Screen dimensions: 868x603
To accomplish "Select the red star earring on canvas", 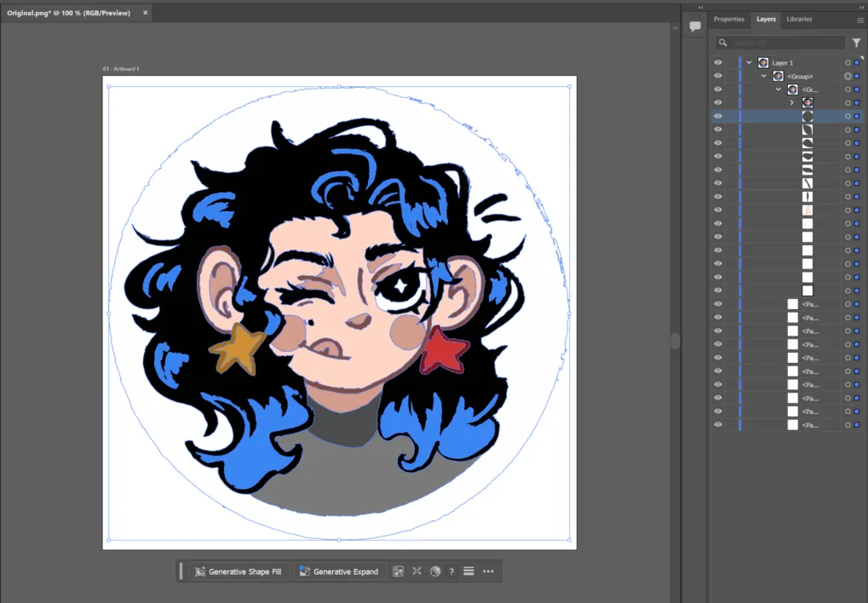I will pos(444,351).
